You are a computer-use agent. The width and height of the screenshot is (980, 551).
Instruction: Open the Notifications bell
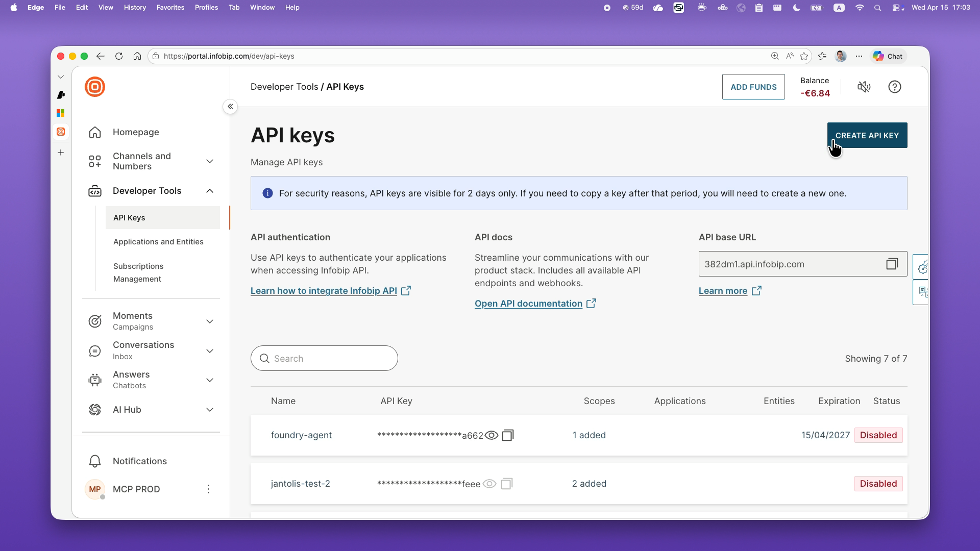coord(95,461)
